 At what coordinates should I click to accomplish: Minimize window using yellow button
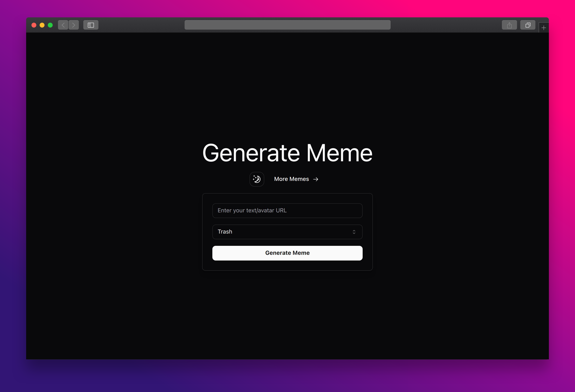(x=42, y=25)
